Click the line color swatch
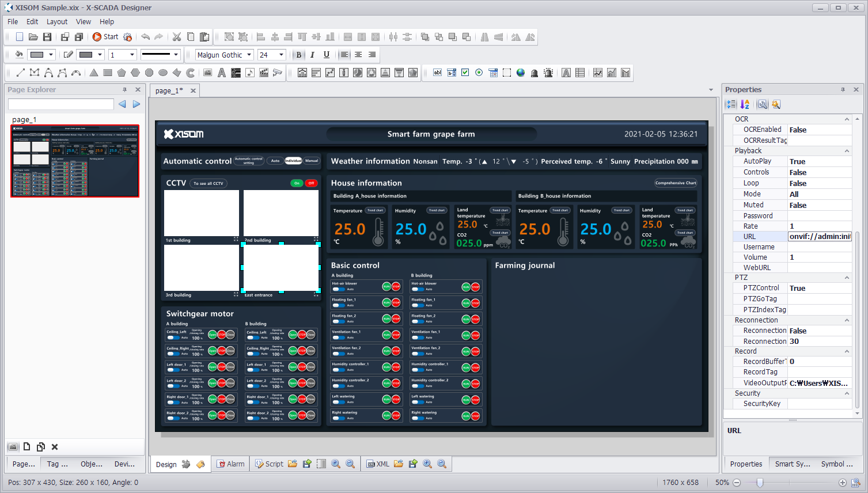This screenshot has width=868, height=493. tap(86, 55)
